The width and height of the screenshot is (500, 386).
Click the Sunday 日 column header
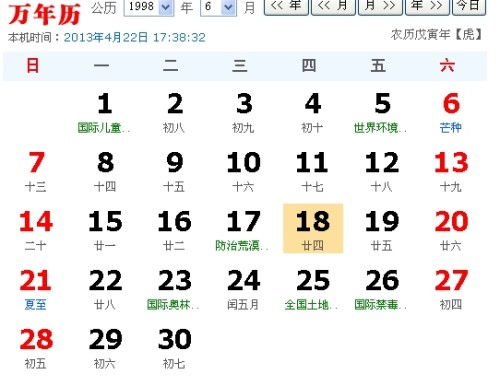[x=33, y=66]
